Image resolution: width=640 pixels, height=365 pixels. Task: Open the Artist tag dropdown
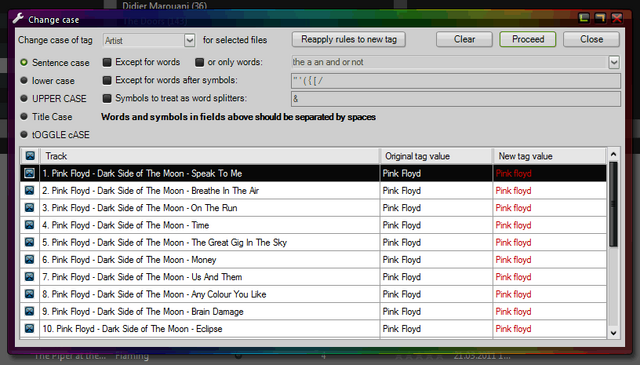coord(189,40)
